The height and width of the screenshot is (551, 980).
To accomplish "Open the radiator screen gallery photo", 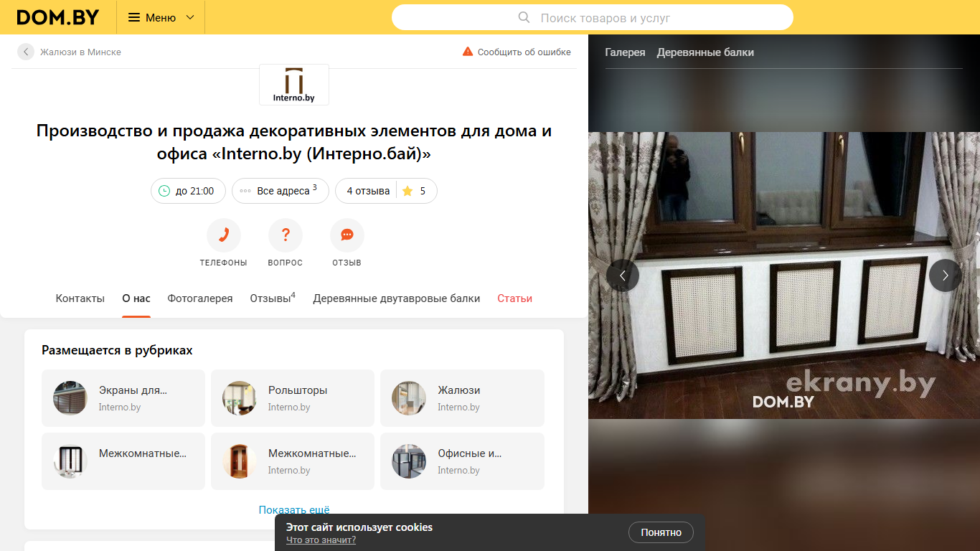I will (784, 275).
